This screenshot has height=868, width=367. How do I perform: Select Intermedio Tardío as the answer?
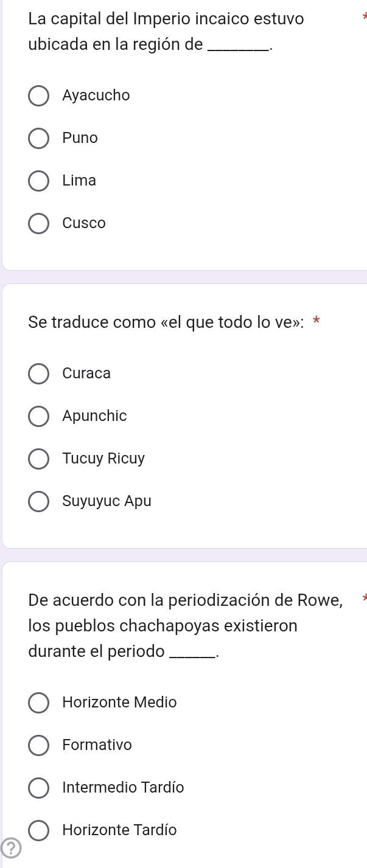coord(38,788)
